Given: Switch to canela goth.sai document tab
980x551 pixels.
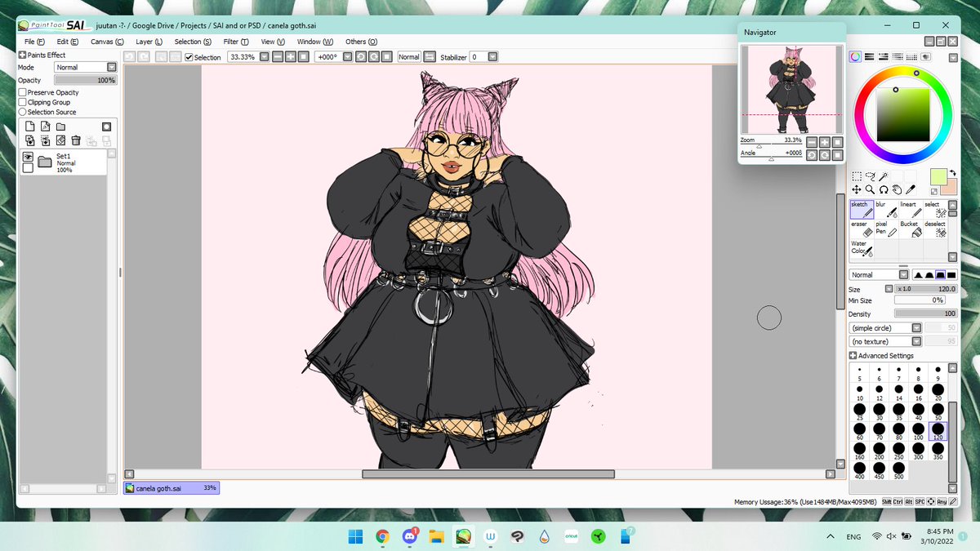Looking at the screenshot, I should tap(171, 488).
